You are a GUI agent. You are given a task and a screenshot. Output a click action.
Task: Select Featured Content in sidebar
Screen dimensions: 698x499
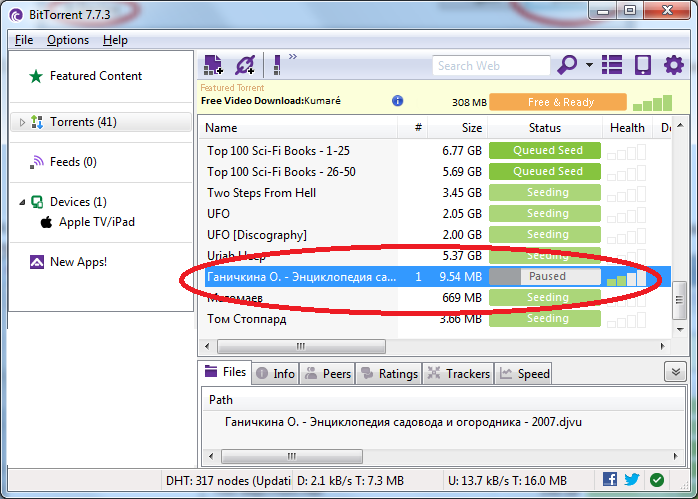coord(96,76)
